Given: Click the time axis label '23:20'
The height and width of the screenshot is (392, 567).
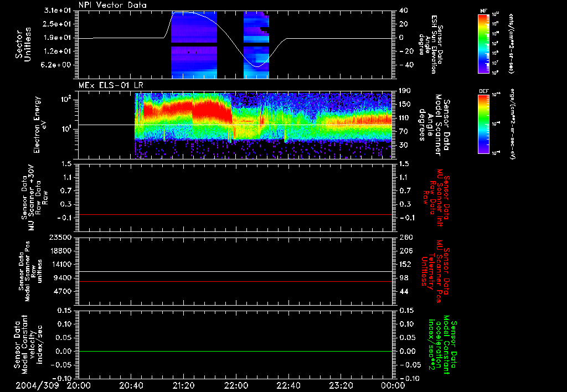Looking at the screenshot, I should [341, 385].
